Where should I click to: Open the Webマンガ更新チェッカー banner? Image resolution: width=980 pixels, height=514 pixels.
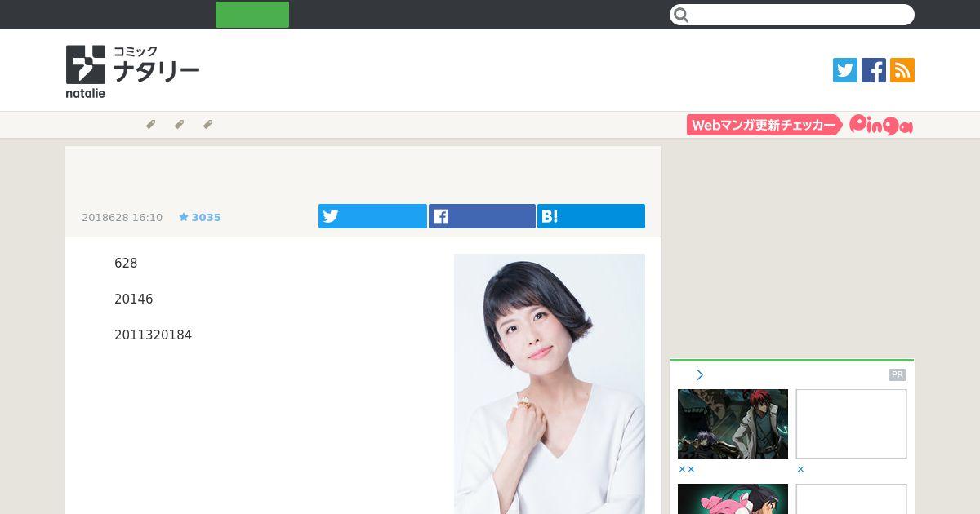coord(764,125)
